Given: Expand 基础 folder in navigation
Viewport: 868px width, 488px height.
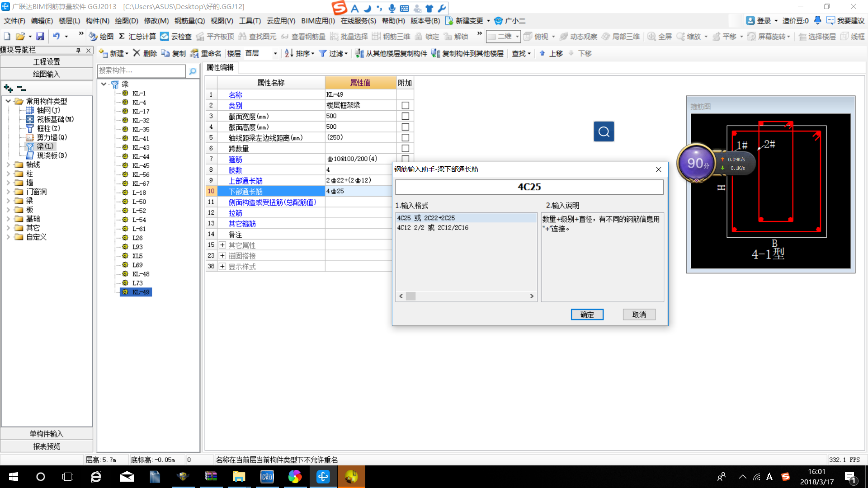Looking at the screenshot, I should pyautogui.click(x=8, y=219).
